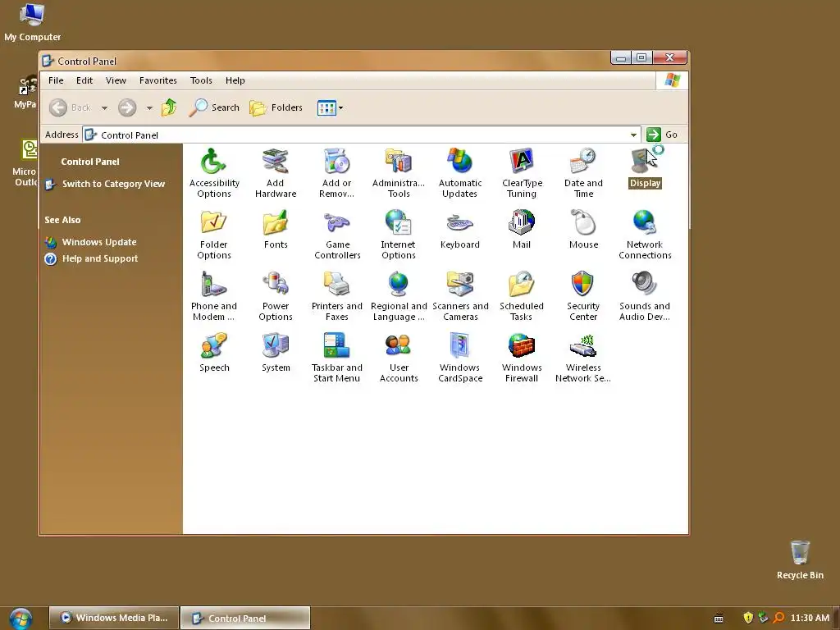Select the Keyboard icon

click(x=460, y=230)
